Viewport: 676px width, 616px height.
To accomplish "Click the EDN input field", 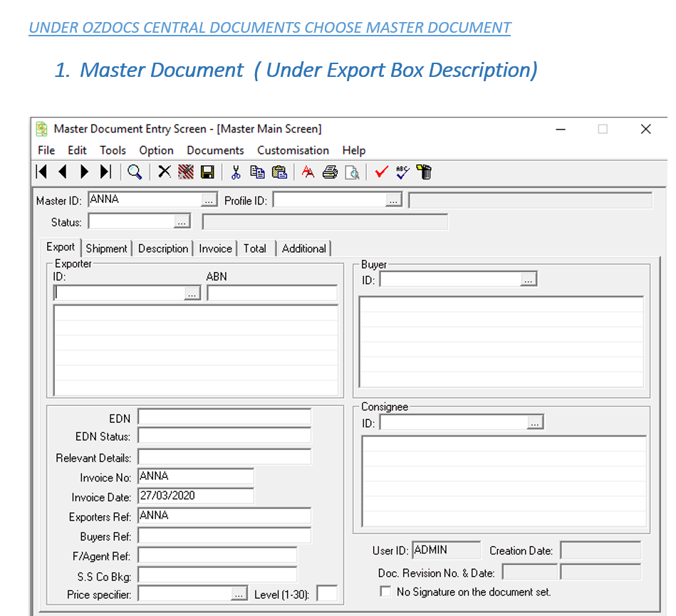I will 224,417.
